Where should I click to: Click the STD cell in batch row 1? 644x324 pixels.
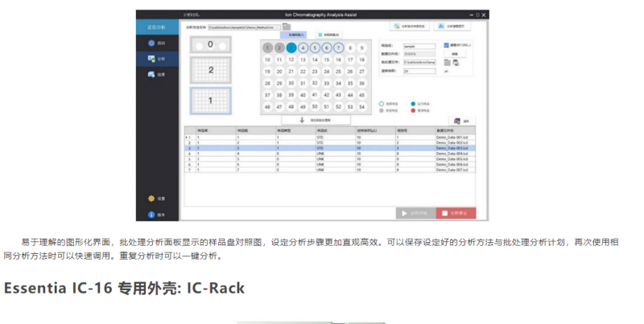(x=336, y=137)
